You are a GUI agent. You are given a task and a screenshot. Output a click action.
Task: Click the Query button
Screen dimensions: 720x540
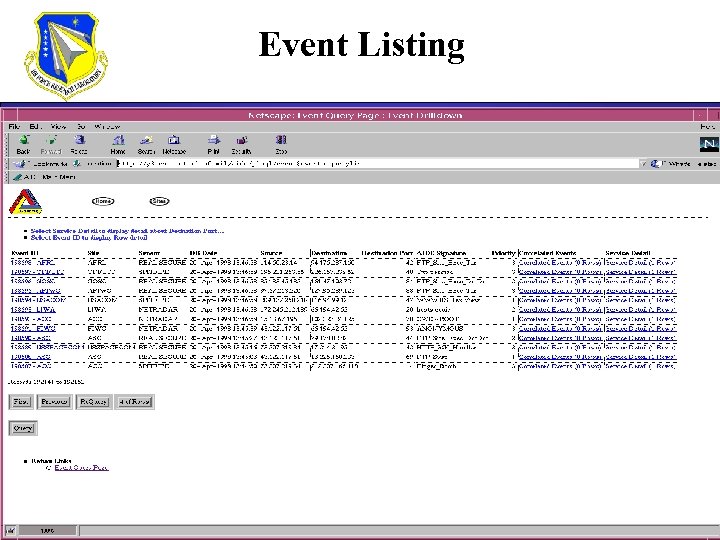pyautogui.click(x=22, y=428)
